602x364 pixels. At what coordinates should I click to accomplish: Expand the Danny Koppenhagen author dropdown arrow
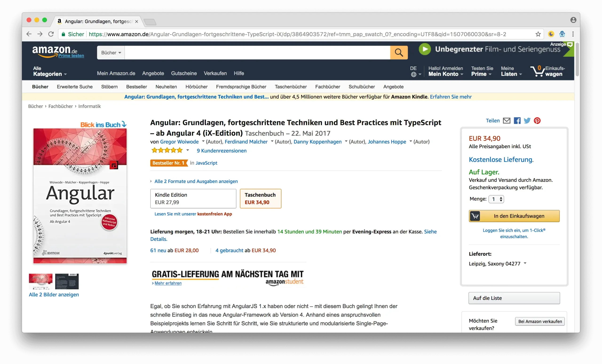point(346,141)
